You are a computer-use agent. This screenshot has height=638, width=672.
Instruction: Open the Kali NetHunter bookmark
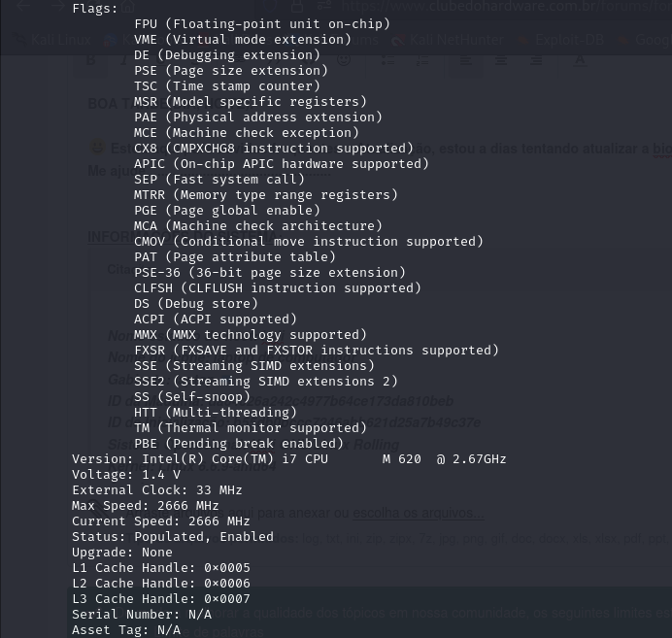pyautogui.click(x=448, y=40)
